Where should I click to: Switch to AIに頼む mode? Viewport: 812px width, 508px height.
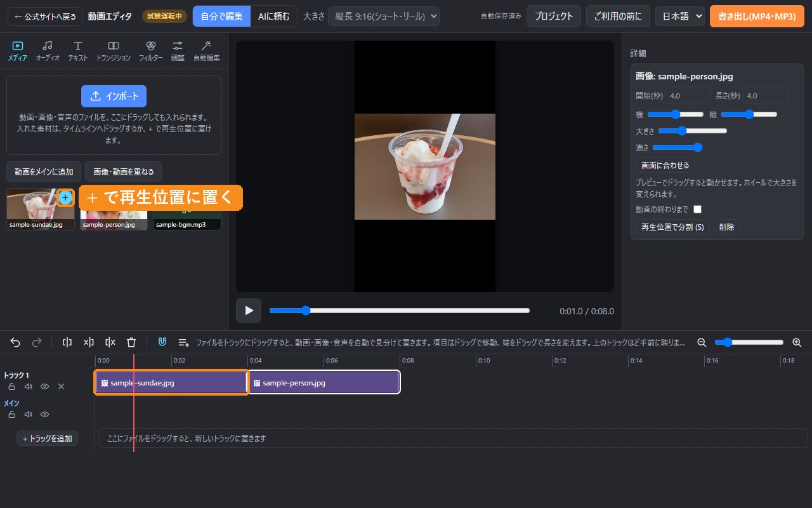tap(273, 17)
